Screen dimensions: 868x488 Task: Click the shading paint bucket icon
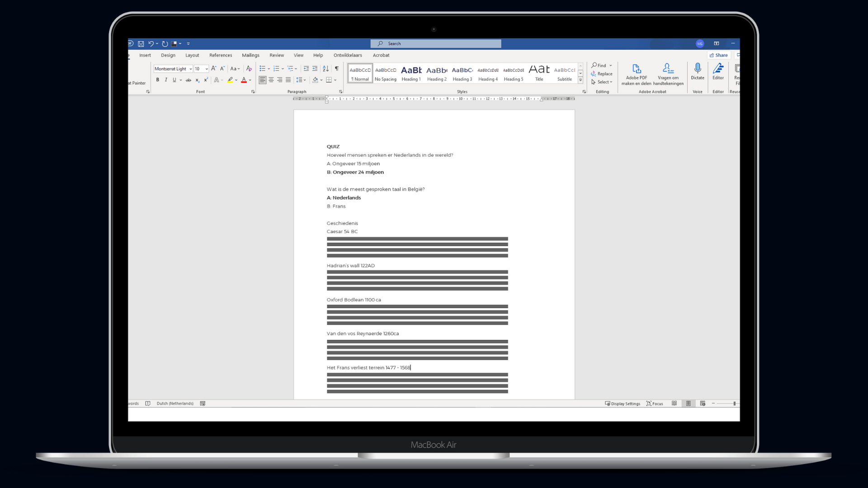[316, 80]
